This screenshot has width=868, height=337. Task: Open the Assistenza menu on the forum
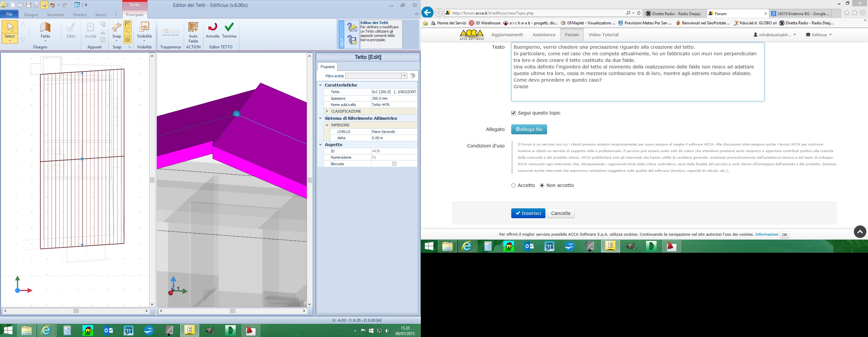(x=543, y=35)
